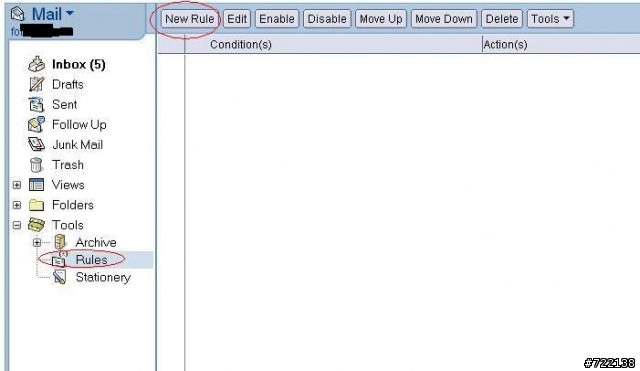The height and width of the screenshot is (371, 640).
Task: Expand the Folders tree node
Action: pos(17,205)
